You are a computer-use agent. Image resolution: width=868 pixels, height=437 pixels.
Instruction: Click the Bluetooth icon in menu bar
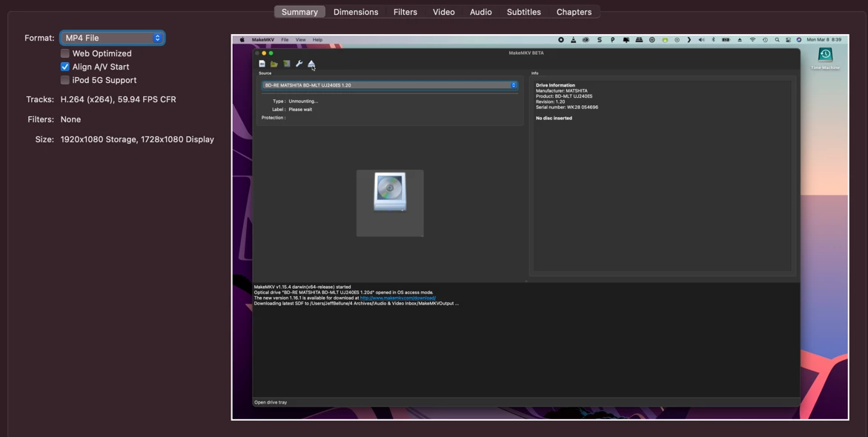[714, 40]
